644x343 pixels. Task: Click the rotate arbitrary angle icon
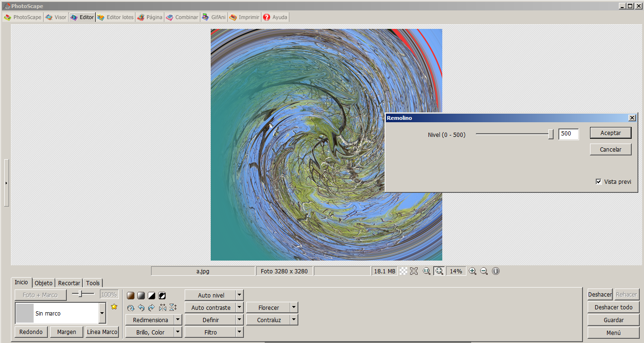coord(131,307)
